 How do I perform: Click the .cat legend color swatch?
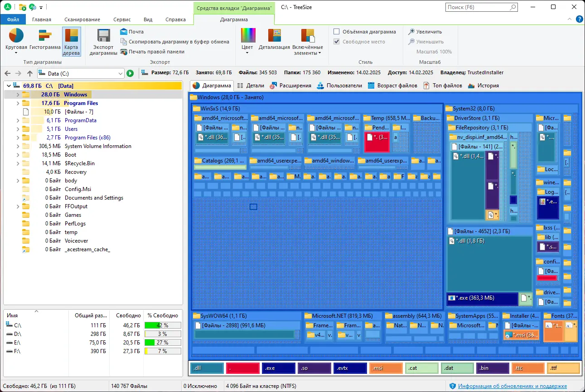(x=421, y=368)
